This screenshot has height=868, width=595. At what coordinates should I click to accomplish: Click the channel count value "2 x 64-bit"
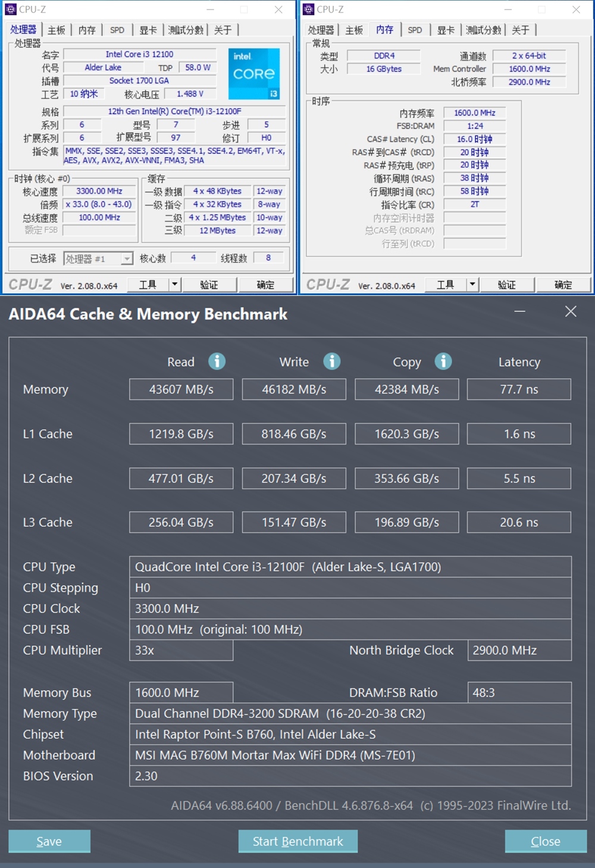(530, 55)
